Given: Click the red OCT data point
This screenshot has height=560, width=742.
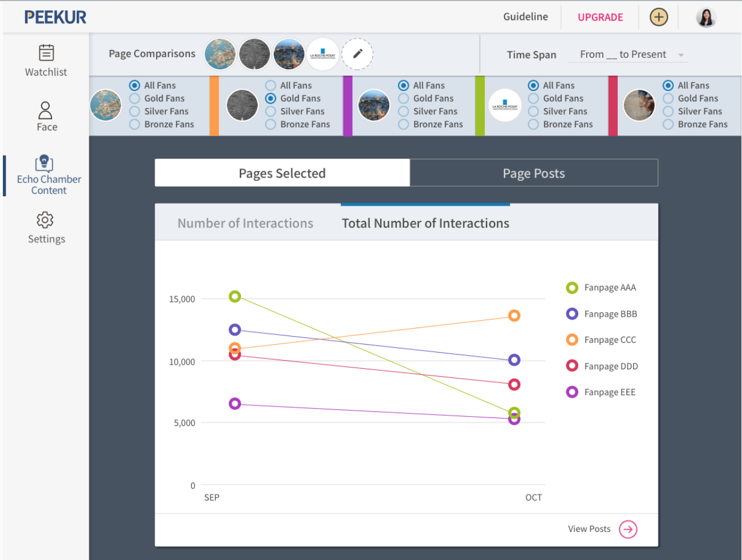Looking at the screenshot, I should coord(514,385).
